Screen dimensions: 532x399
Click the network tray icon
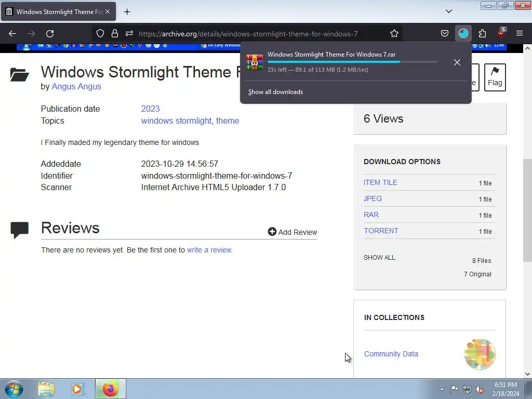pos(467,389)
